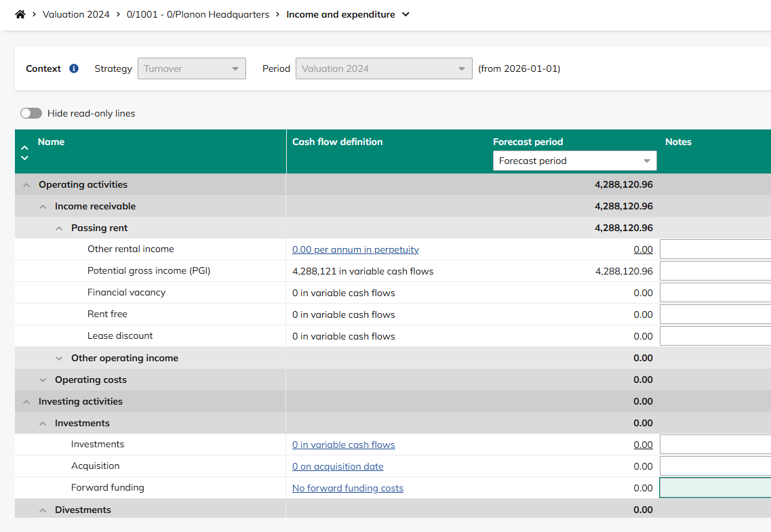The height and width of the screenshot is (532, 771).
Task: Open Income and expenditure breadcrumb dropdown arrow
Action: [406, 14]
